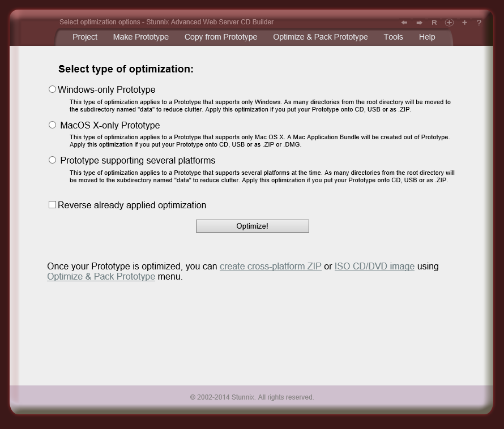Open help via the question mark icon

tap(479, 23)
